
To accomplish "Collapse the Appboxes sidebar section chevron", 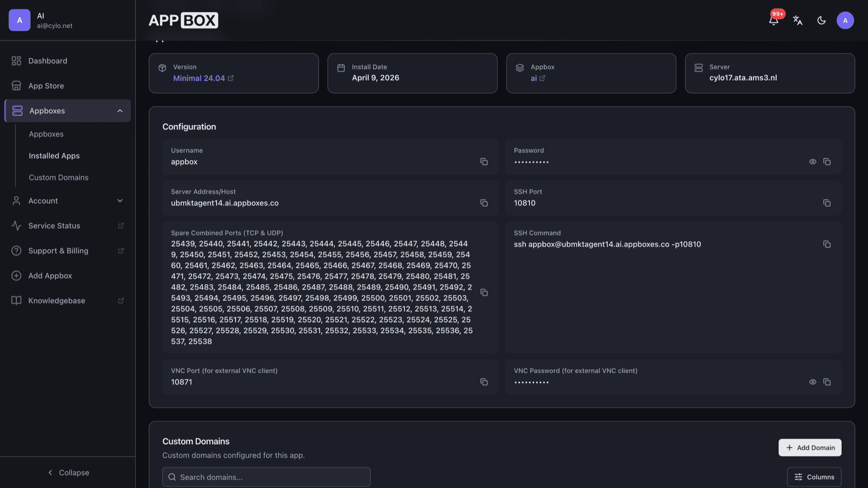I will [x=120, y=111].
